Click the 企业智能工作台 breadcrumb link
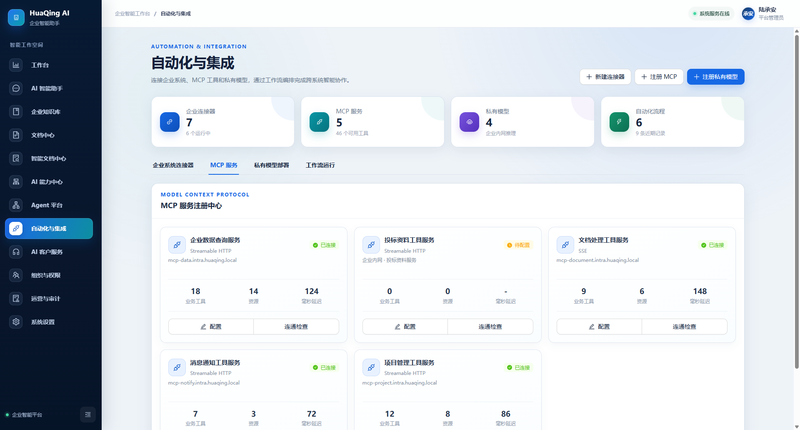This screenshot has height=430, width=800. coord(132,14)
